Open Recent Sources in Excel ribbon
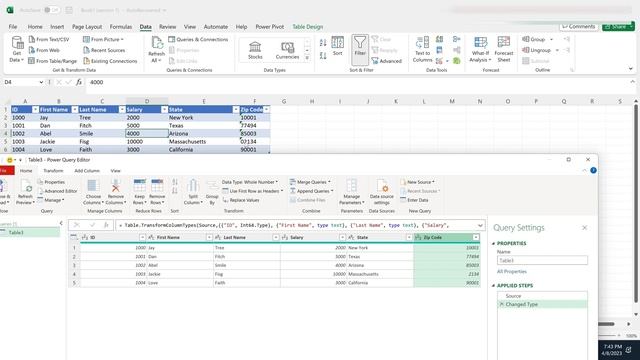640x360 pixels. point(104,50)
